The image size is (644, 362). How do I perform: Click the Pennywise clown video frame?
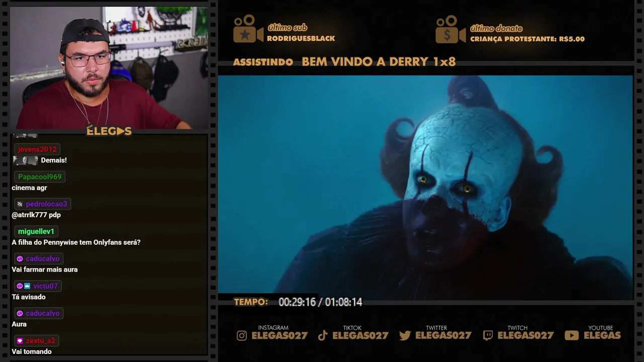(425, 188)
